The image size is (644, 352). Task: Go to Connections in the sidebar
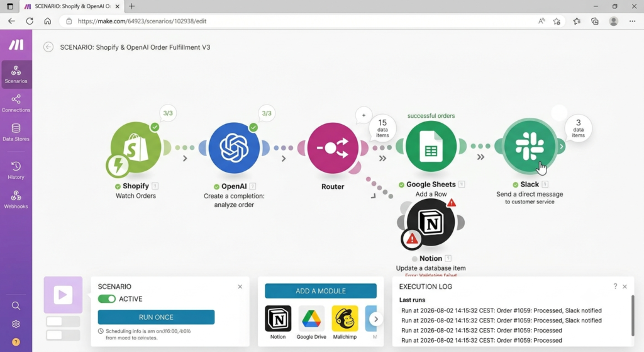click(16, 103)
